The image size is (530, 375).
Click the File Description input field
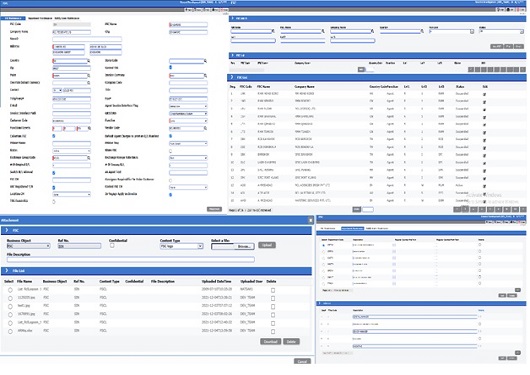(130, 260)
